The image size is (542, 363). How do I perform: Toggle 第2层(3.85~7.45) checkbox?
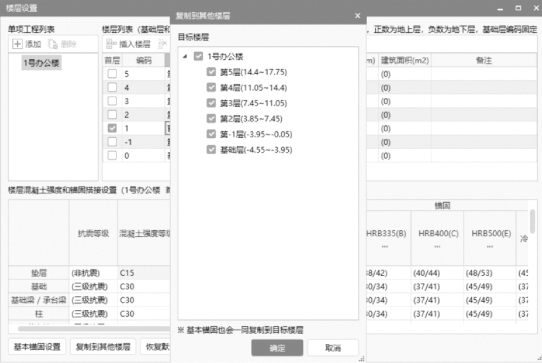211,119
